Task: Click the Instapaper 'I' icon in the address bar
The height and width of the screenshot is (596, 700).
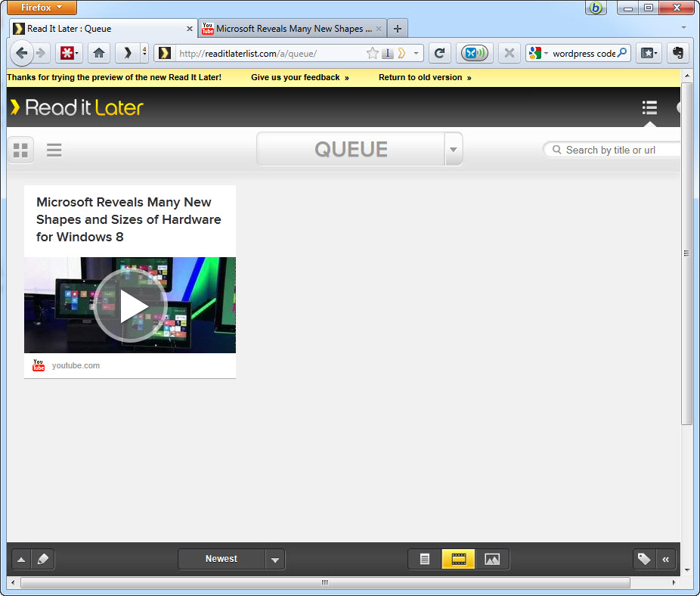Action: point(388,54)
